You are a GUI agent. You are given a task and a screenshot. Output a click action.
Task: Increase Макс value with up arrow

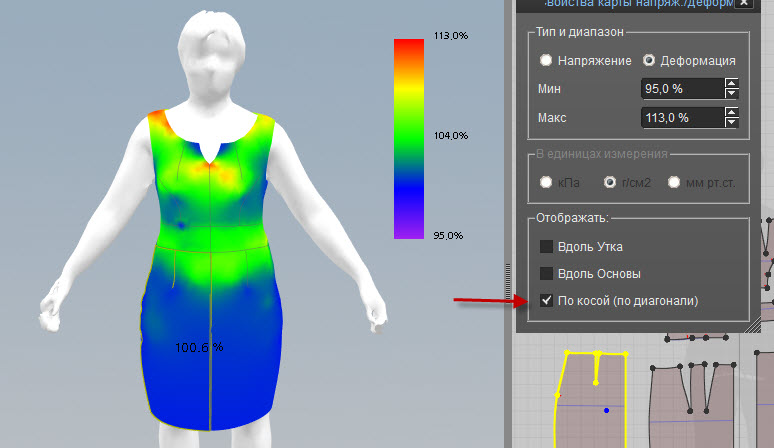pos(732,113)
